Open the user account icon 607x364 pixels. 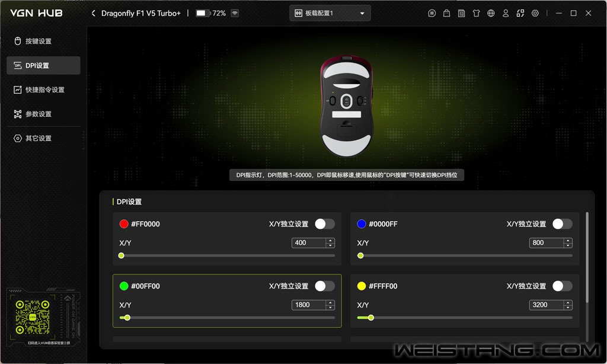506,13
